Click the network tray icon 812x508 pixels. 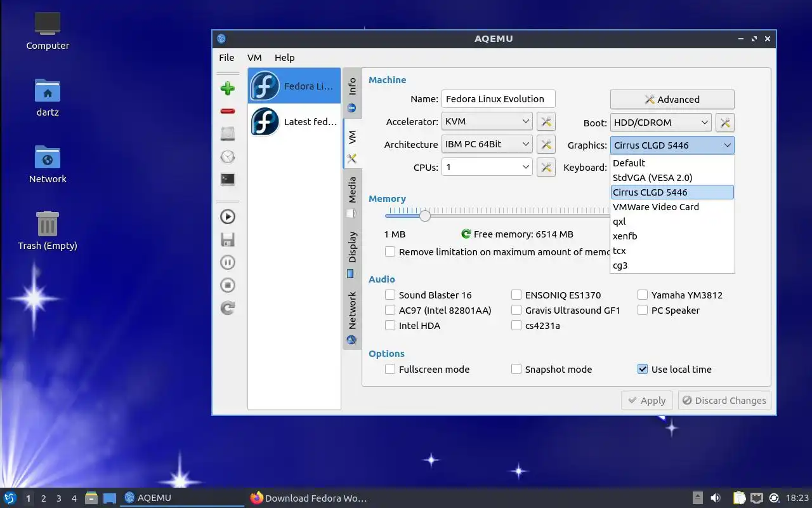pyautogui.click(x=757, y=498)
